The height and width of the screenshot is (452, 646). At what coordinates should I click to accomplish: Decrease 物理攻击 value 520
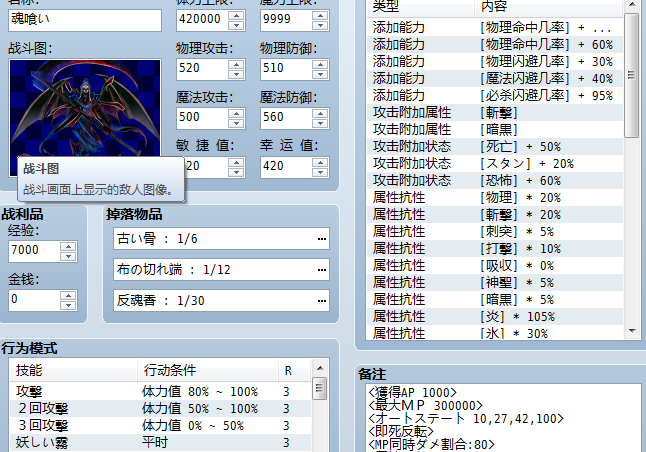[x=236, y=74]
